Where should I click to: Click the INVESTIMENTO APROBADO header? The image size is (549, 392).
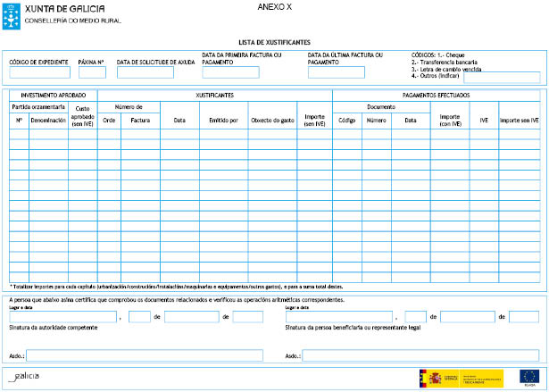click(x=54, y=96)
